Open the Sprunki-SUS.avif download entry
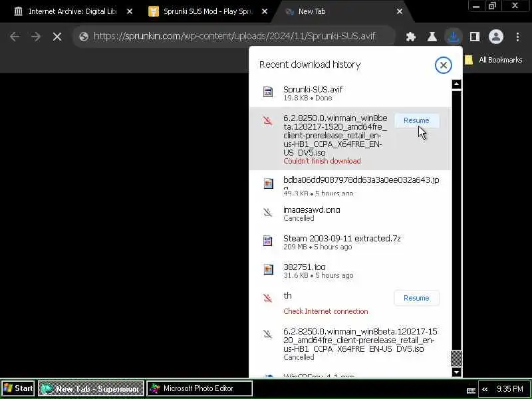Screen dimensions: 532x399 point(350,93)
